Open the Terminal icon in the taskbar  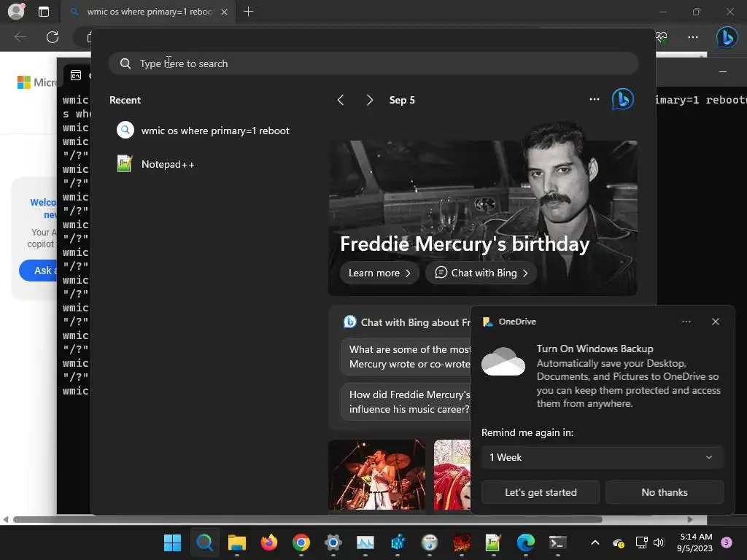tap(557, 542)
